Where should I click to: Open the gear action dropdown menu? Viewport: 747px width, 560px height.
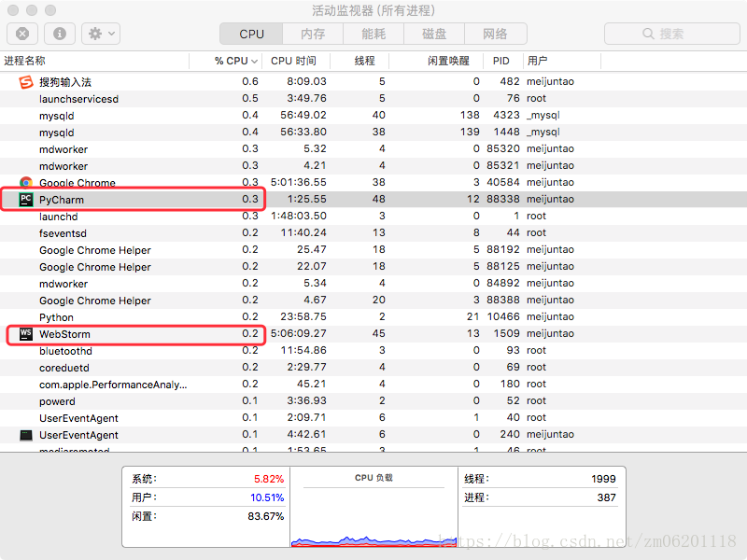click(101, 34)
